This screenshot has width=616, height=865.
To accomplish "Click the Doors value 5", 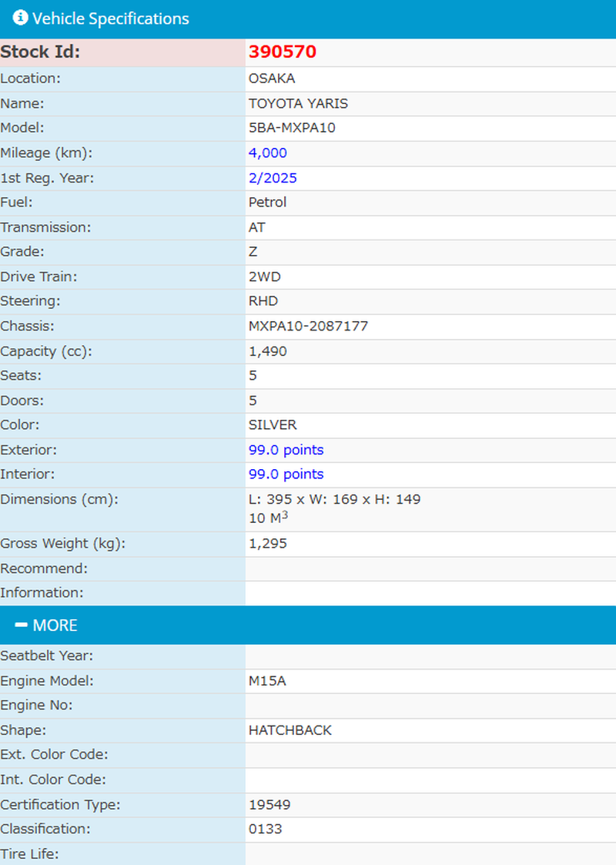I will 253,401.
